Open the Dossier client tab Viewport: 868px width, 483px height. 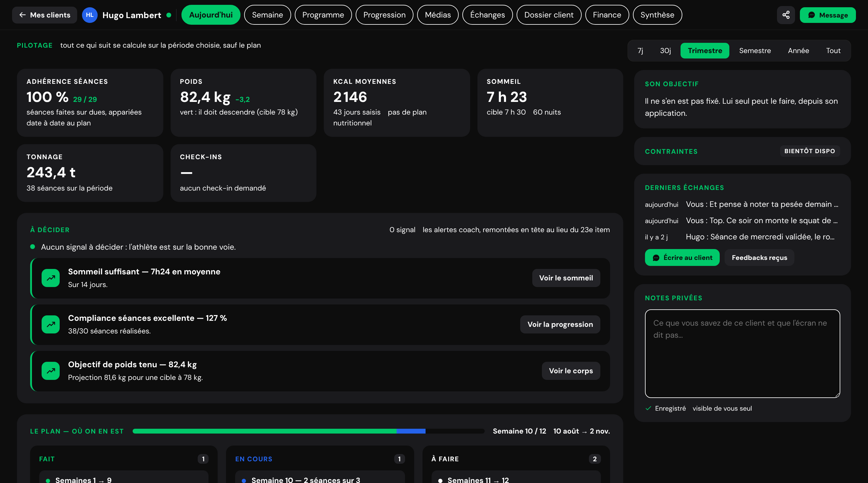tap(549, 15)
